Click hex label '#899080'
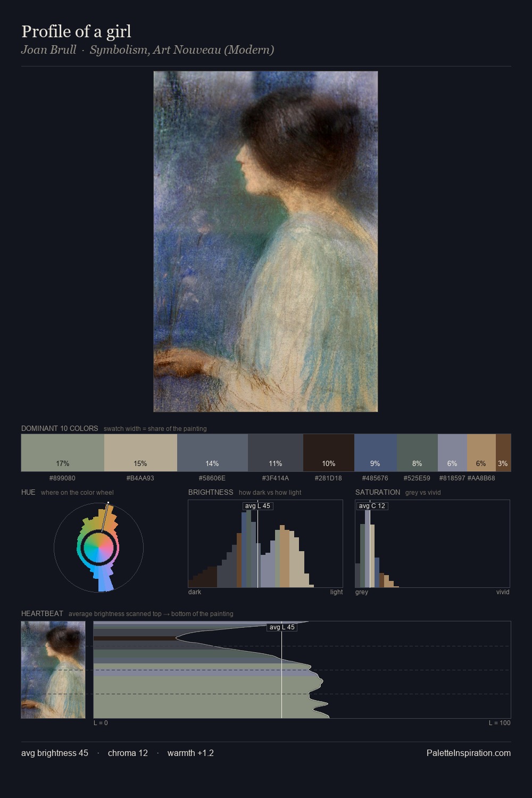This screenshot has width=532, height=798. (x=62, y=478)
